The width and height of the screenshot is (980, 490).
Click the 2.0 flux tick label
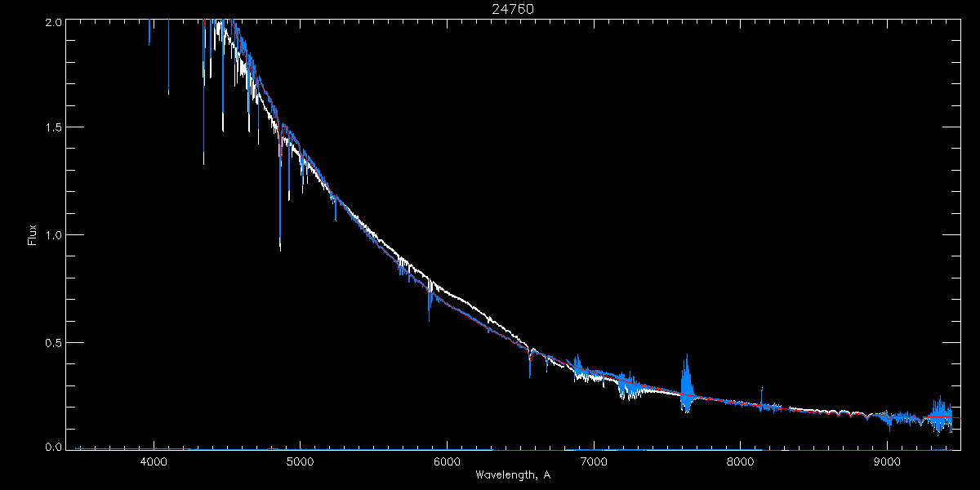coord(52,23)
